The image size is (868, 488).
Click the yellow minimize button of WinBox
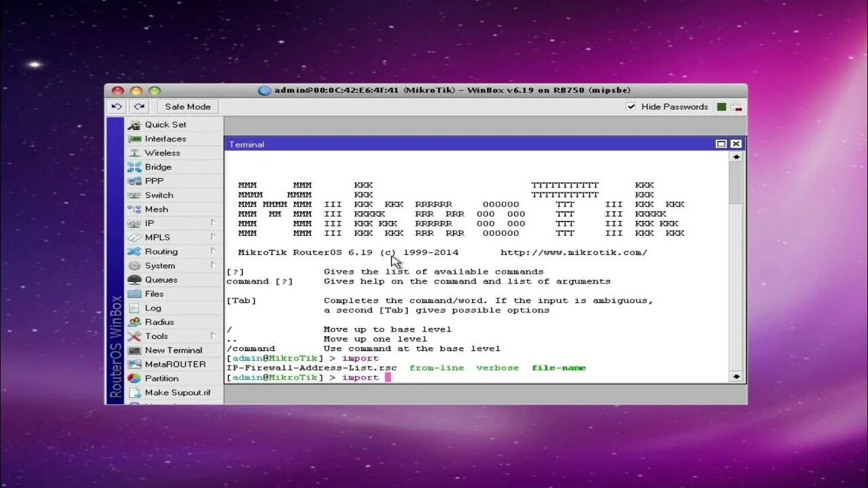[136, 91]
